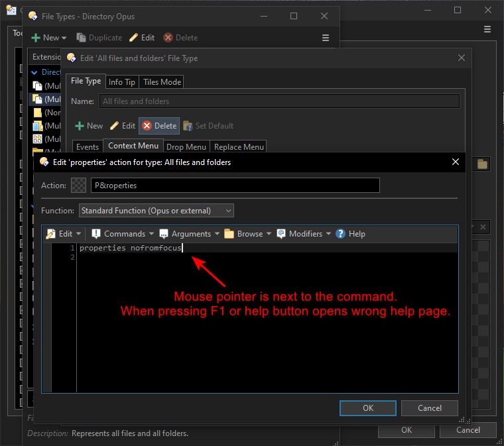Collapse the Directory Opus tree group
The width and height of the screenshot is (504, 446).
[x=34, y=73]
